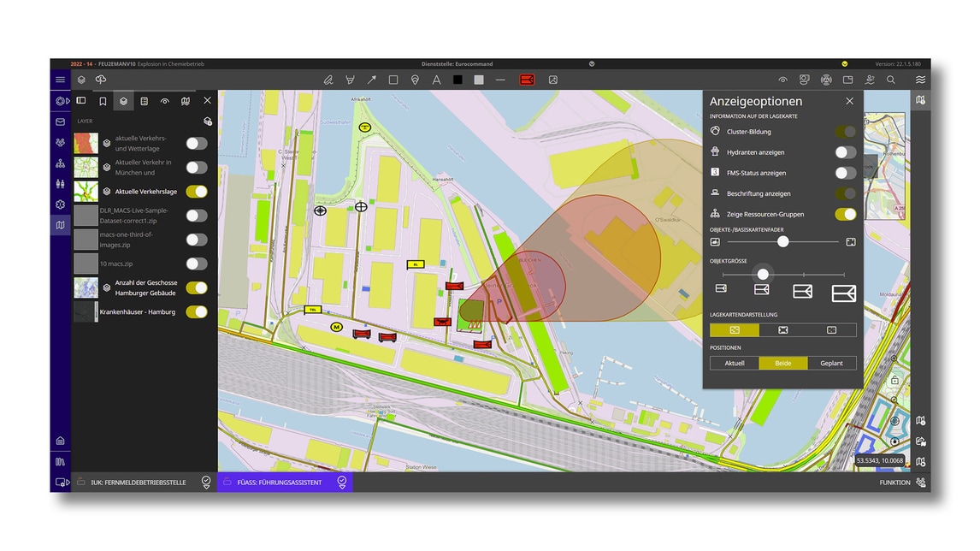The height and width of the screenshot is (551, 980).
Task: Open the tactical symbol tool with red icon
Action: click(x=528, y=80)
